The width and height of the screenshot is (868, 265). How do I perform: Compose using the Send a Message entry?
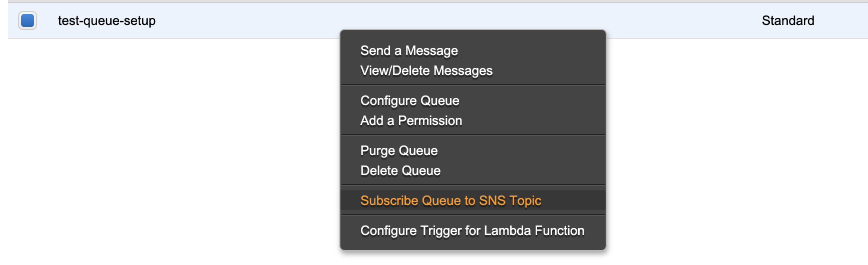pos(409,50)
